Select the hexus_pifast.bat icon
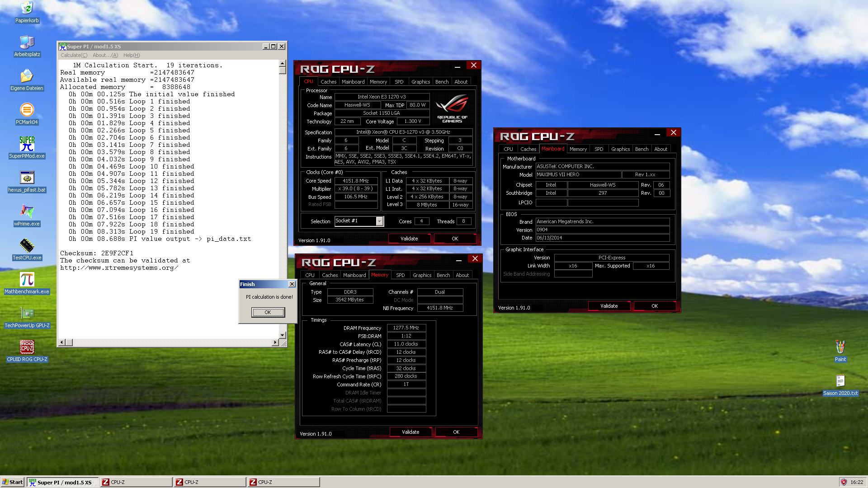This screenshot has width=868, height=488. click(x=27, y=182)
